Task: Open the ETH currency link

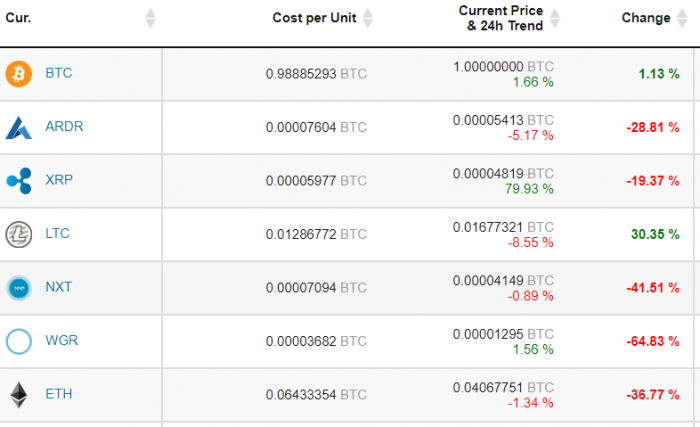Action: pos(58,394)
